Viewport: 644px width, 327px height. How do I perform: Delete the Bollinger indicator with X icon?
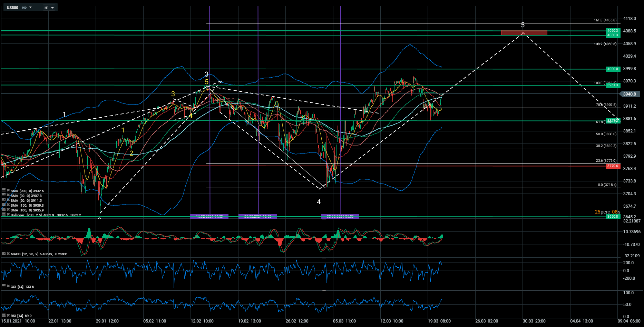(x=8, y=214)
